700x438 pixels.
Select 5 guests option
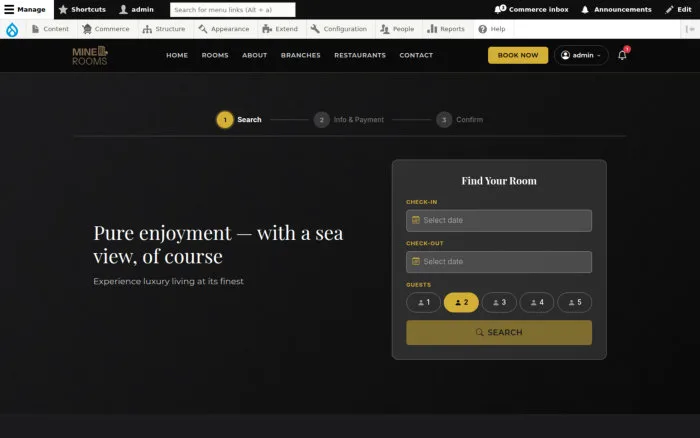575,303
